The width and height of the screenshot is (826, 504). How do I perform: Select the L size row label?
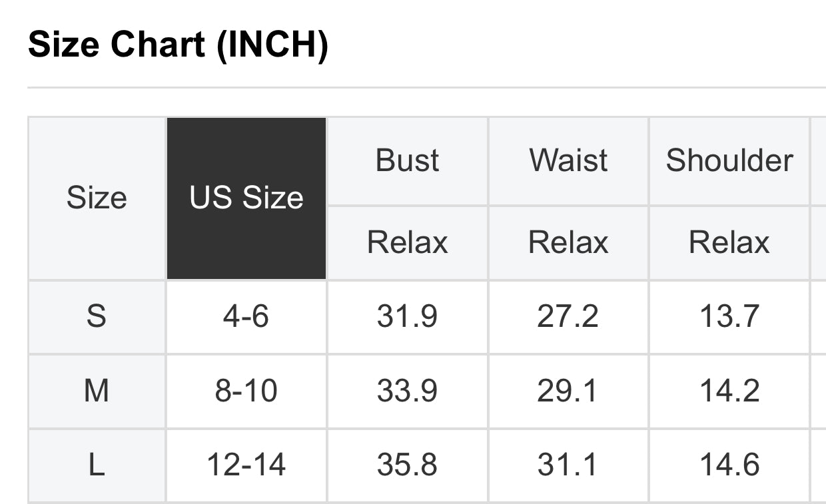click(97, 465)
